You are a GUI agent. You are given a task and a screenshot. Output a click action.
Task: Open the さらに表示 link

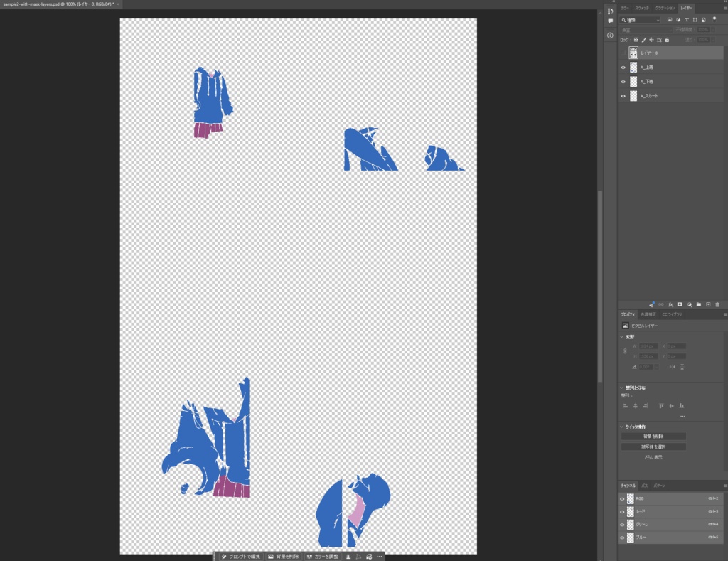(654, 457)
